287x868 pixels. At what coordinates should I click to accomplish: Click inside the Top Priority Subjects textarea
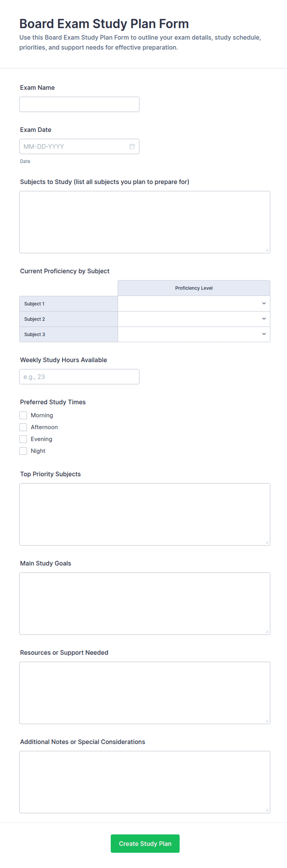(145, 514)
